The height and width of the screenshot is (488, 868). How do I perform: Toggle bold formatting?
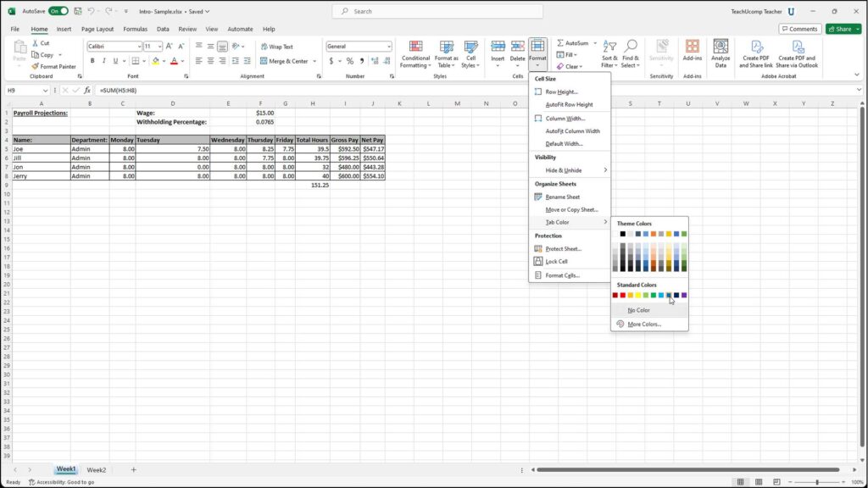(93, 61)
